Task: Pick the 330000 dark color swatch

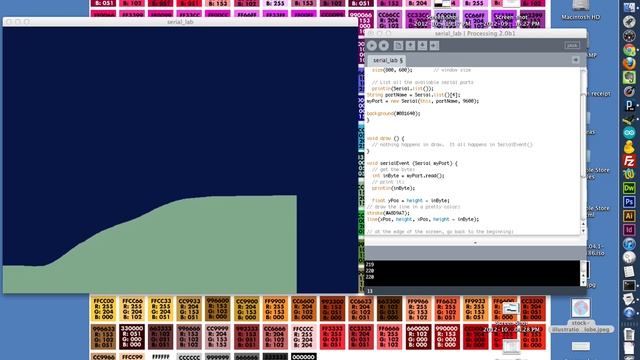Action: (132, 337)
